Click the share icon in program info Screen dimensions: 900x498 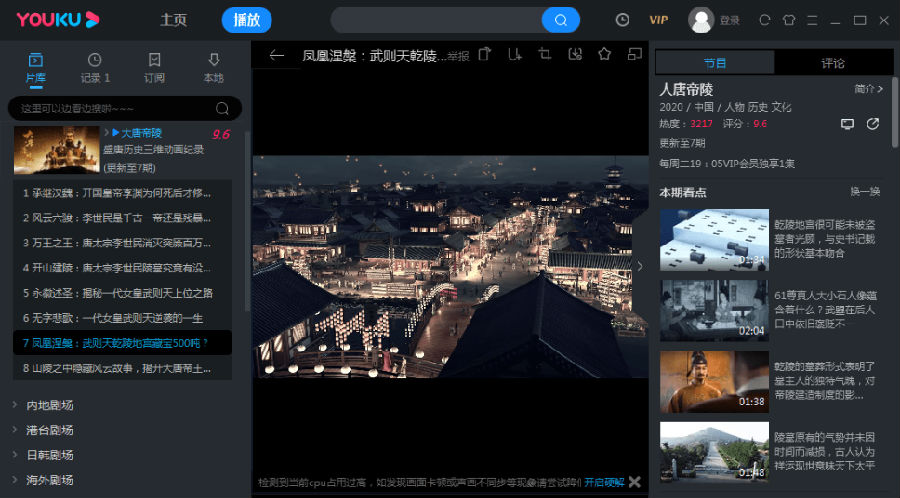[872, 124]
